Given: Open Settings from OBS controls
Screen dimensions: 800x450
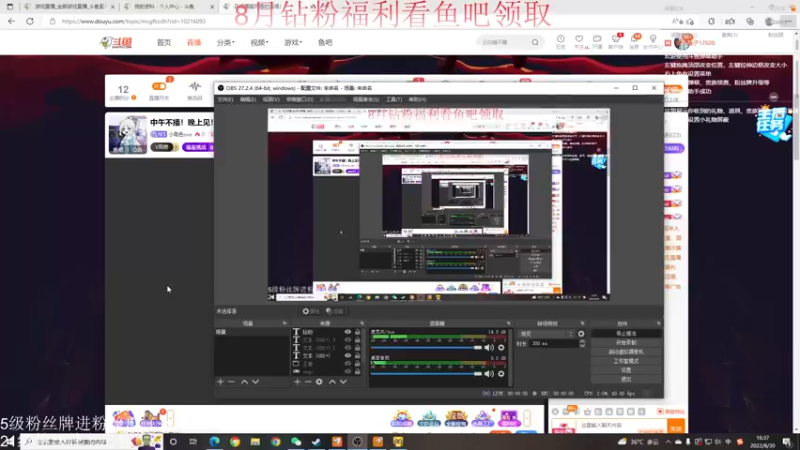Looking at the screenshot, I should 626,370.
